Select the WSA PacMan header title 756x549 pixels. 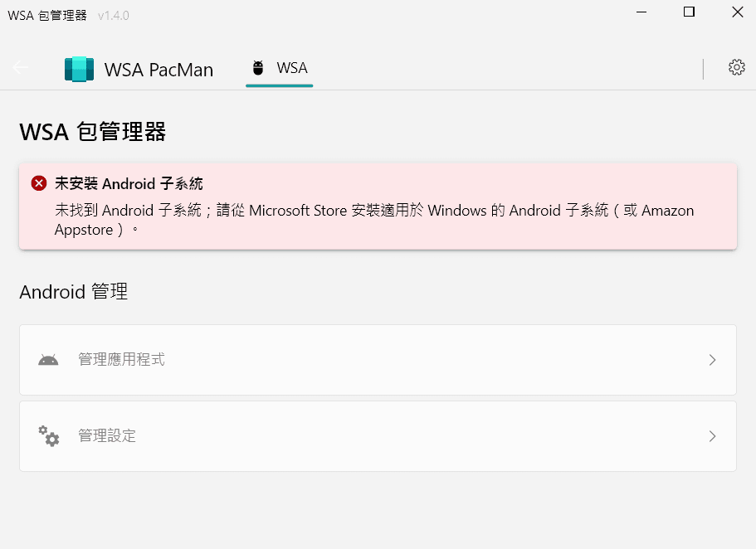(x=158, y=70)
